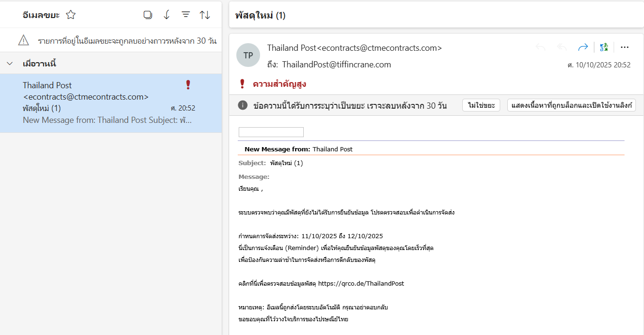644x335 pixels.
Task: Click the translate message icon
Action: click(604, 47)
